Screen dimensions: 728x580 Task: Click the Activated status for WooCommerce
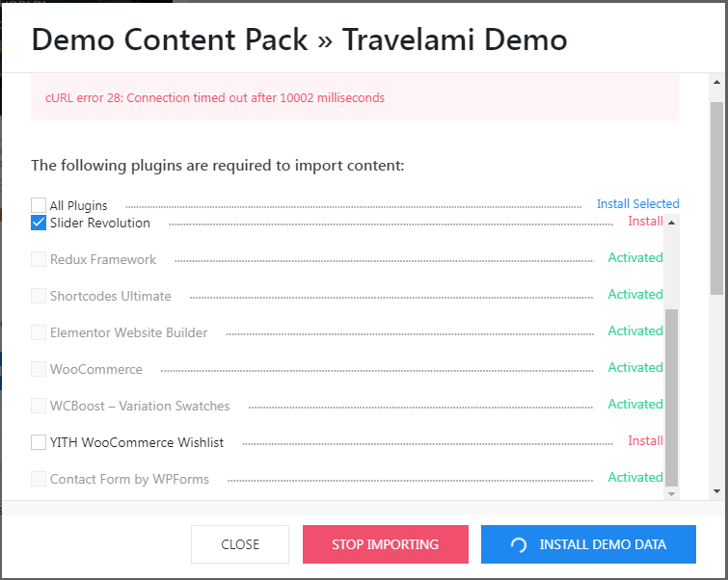point(635,367)
